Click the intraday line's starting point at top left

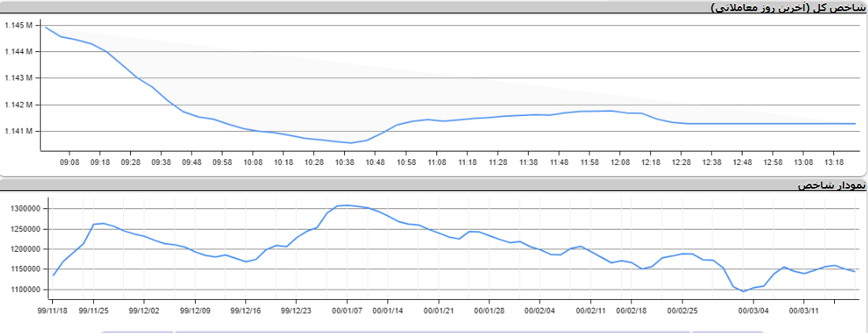coord(46,28)
